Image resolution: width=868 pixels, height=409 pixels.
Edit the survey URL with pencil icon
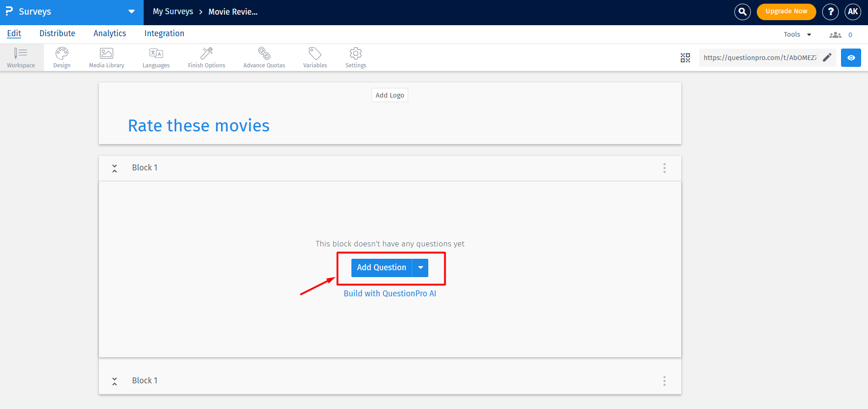click(827, 58)
